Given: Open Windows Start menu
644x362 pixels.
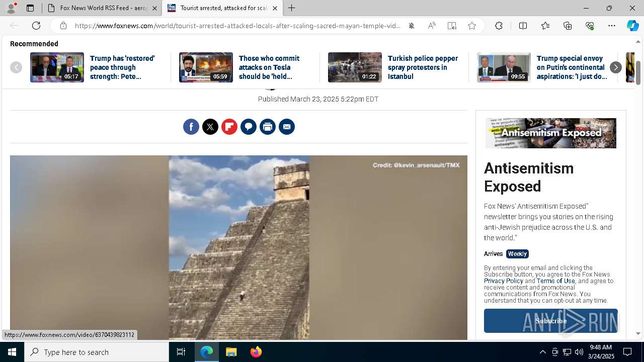Looking at the screenshot, I should tap(12, 352).
